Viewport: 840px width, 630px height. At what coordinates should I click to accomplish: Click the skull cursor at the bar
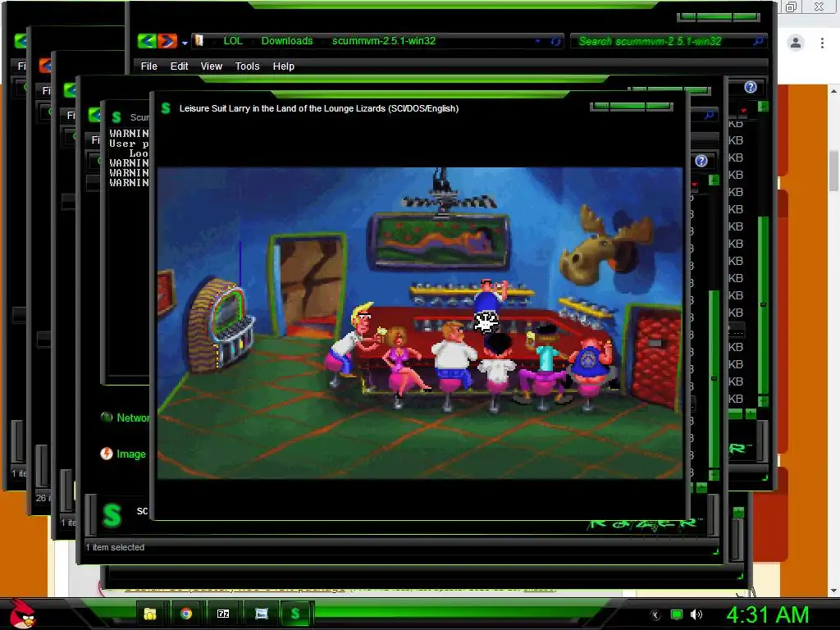(486, 321)
